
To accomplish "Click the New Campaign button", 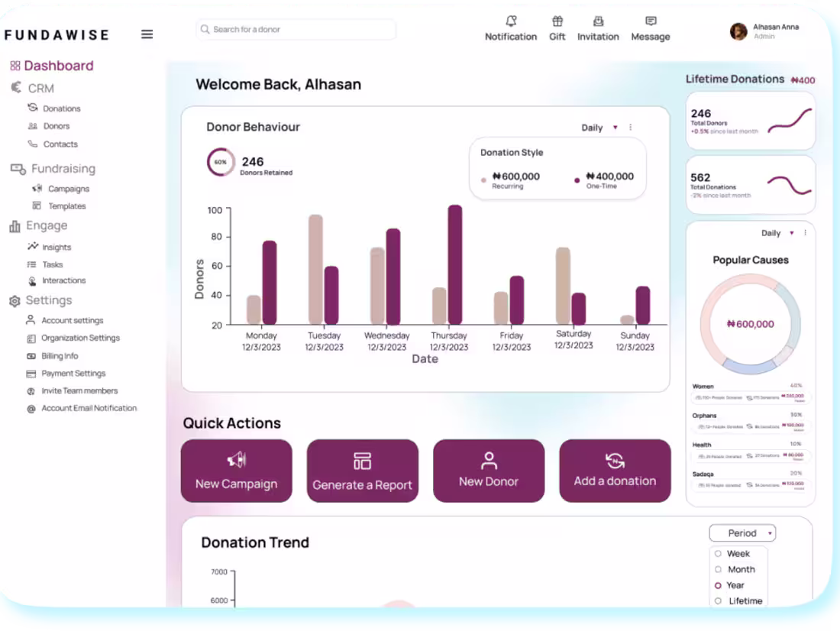I will pyautogui.click(x=236, y=471).
